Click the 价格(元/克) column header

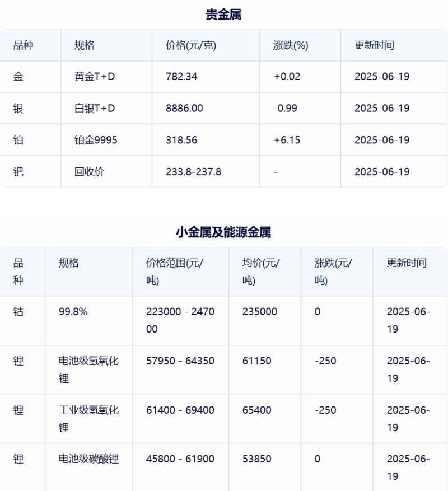pyautogui.click(x=191, y=45)
